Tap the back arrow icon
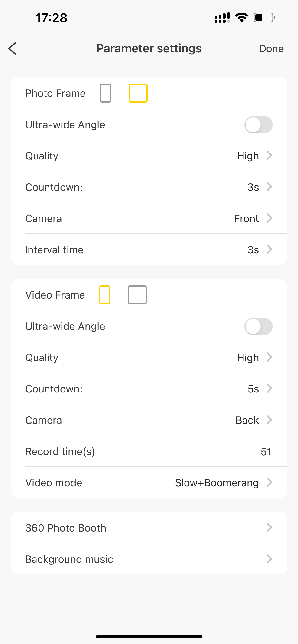 click(13, 48)
